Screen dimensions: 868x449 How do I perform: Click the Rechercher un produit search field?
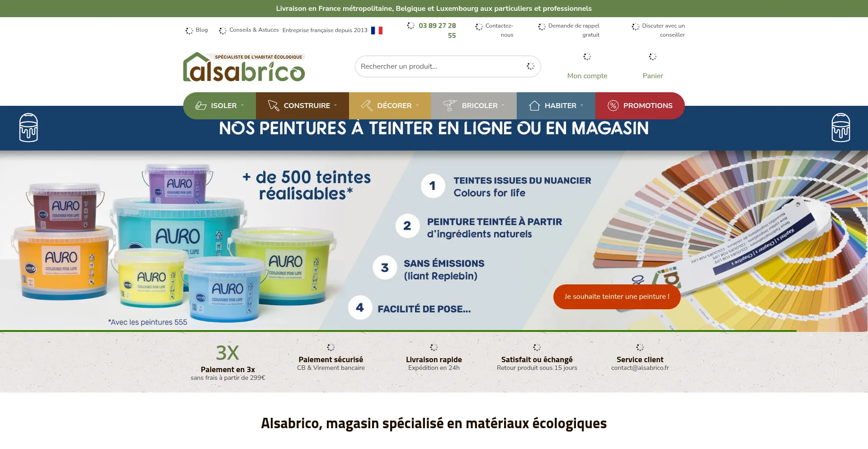[x=439, y=66]
